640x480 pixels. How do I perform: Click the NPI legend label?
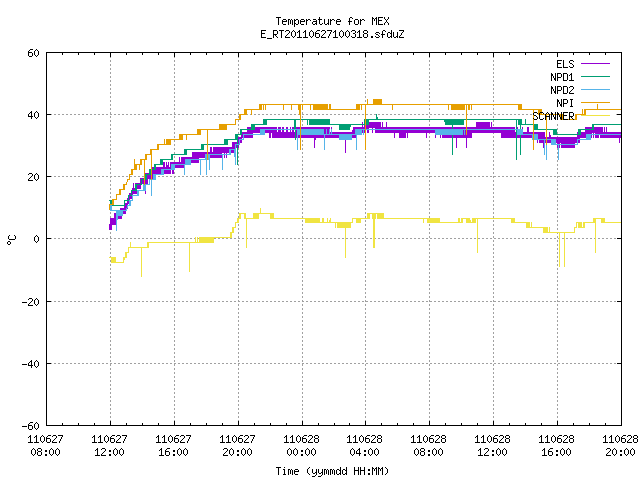click(565, 103)
